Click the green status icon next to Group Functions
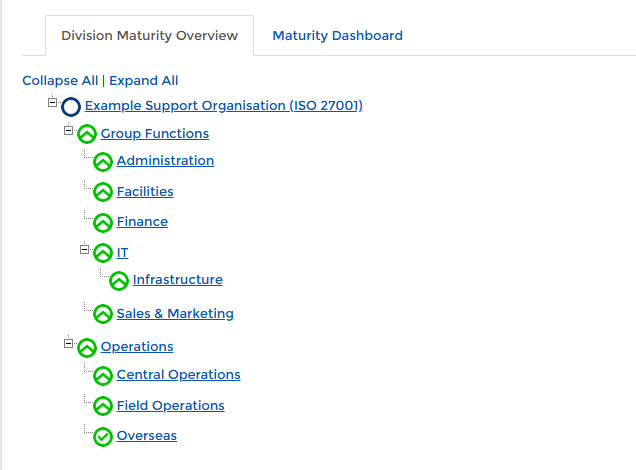The image size is (636, 470). pyautogui.click(x=87, y=135)
